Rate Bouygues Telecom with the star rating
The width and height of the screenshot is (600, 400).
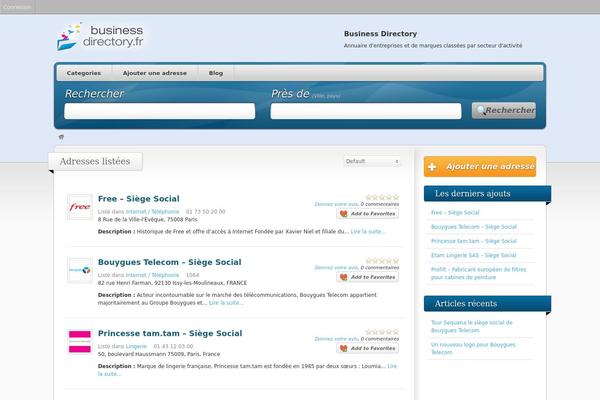click(382, 261)
